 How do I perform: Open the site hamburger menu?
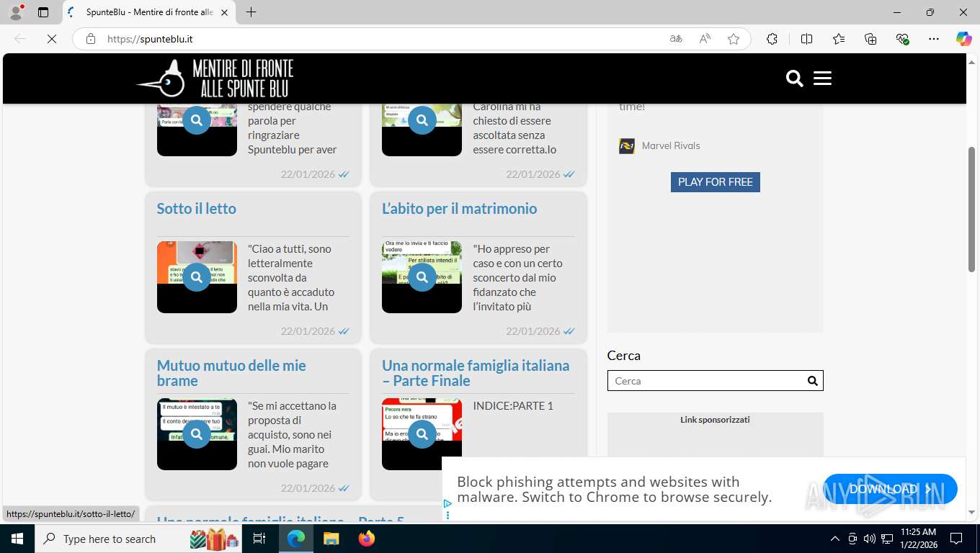click(822, 78)
